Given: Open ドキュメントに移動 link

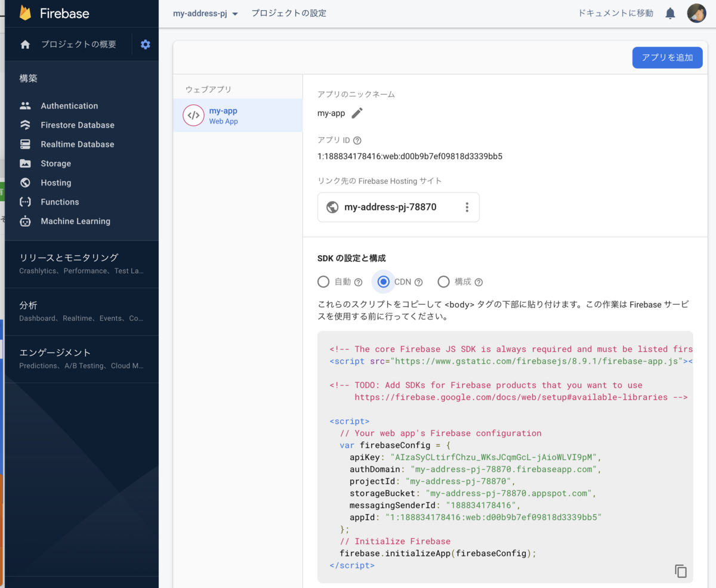Looking at the screenshot, I should tap(615, 13).
